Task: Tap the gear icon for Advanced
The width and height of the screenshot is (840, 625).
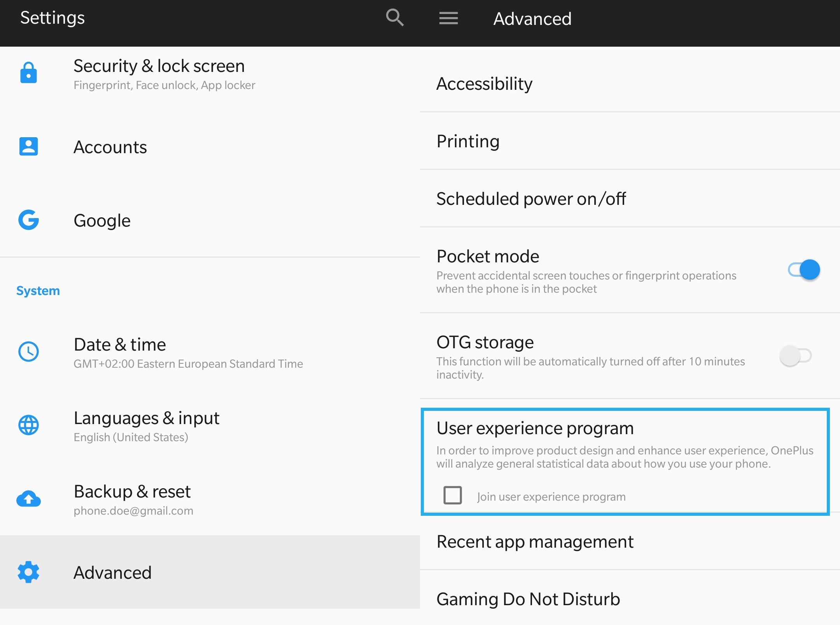Action: [x=28, y=572]
